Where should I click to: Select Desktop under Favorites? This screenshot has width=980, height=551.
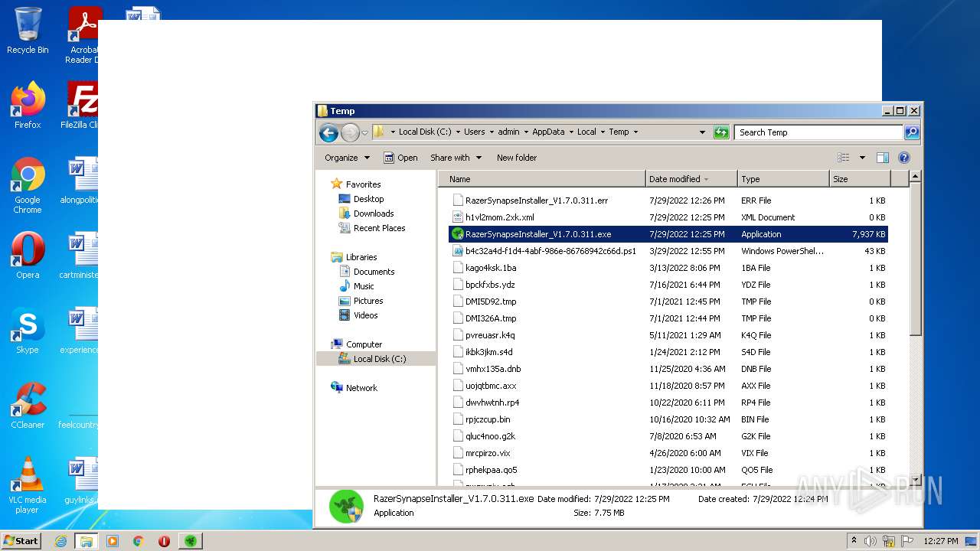(x=368, y=199)
